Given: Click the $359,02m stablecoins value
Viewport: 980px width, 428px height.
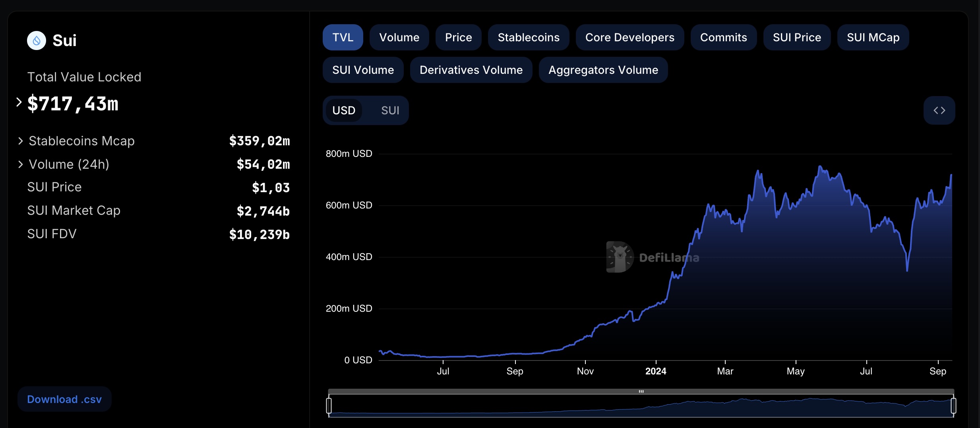Looking at the screenshot, I should (260, 141).
